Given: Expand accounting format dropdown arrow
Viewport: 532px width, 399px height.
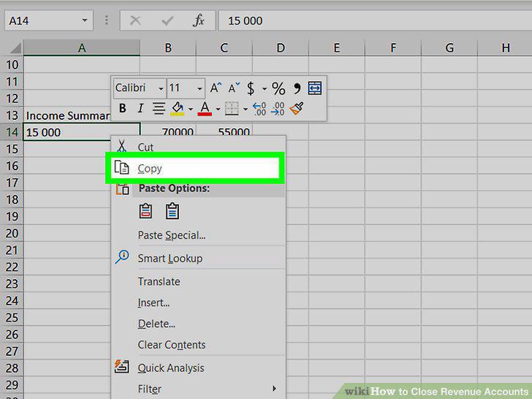Looking at the screenshot, I should 264,89.
